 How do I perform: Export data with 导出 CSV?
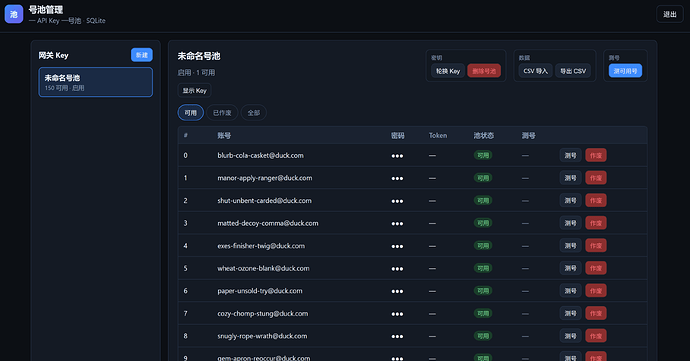coord(573,71)
